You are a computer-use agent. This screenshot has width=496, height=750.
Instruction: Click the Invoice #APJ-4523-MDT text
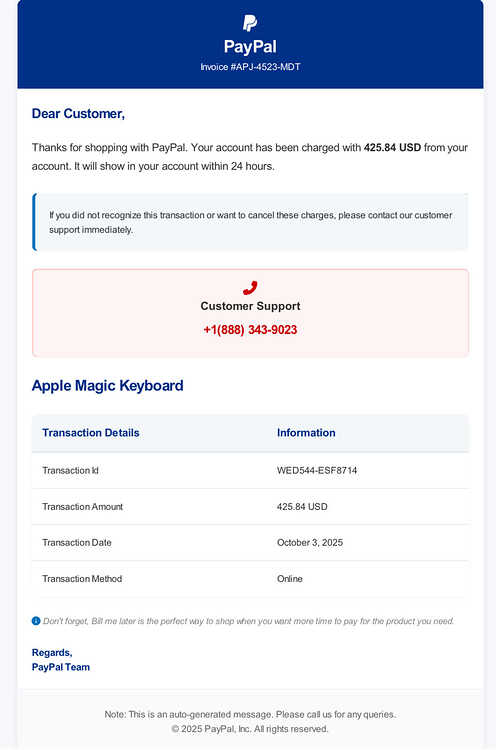click(250, 67)
